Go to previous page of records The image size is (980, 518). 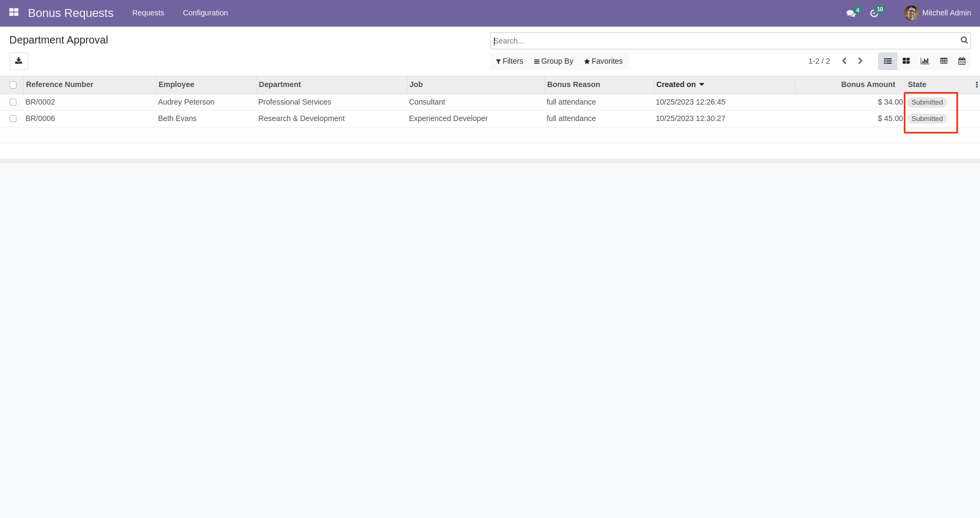(x=844, y=61)
